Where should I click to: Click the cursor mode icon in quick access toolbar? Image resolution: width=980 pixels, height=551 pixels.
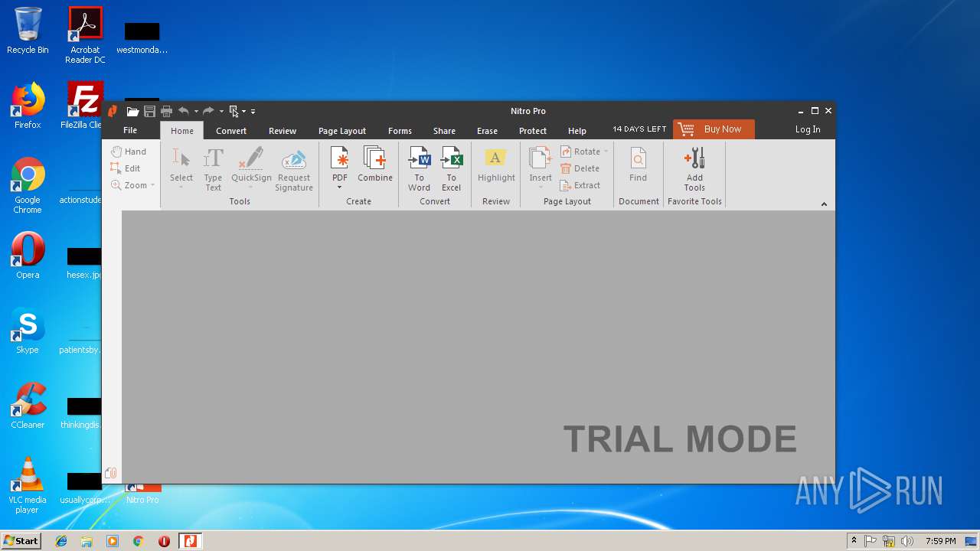234,112
